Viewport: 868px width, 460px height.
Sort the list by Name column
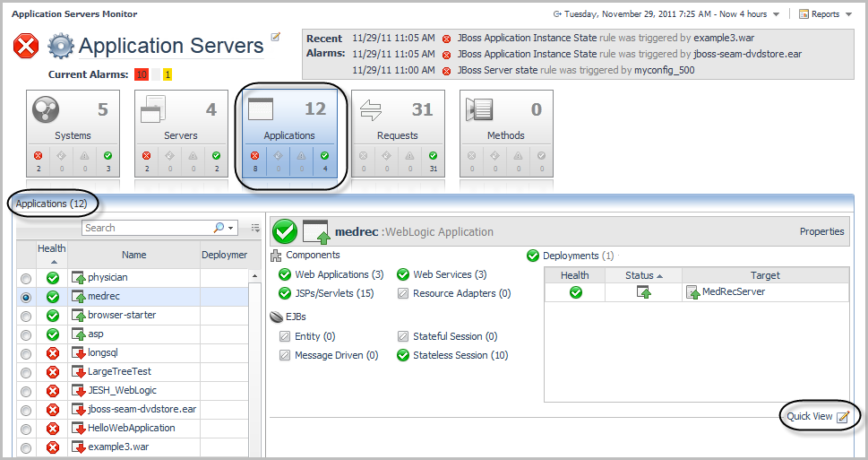(x=134, y=255)
